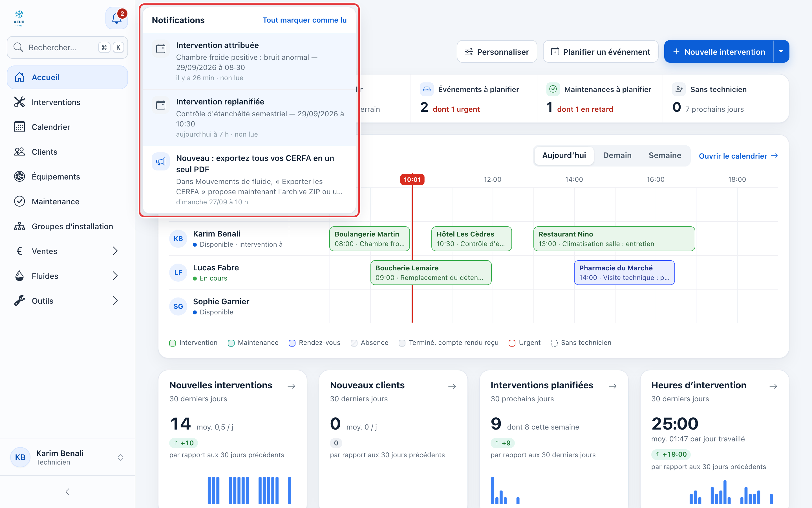Expand the Outils submenu chevron
The width and height of the screenshot is (812, 508).
click(x=115, y=301)
